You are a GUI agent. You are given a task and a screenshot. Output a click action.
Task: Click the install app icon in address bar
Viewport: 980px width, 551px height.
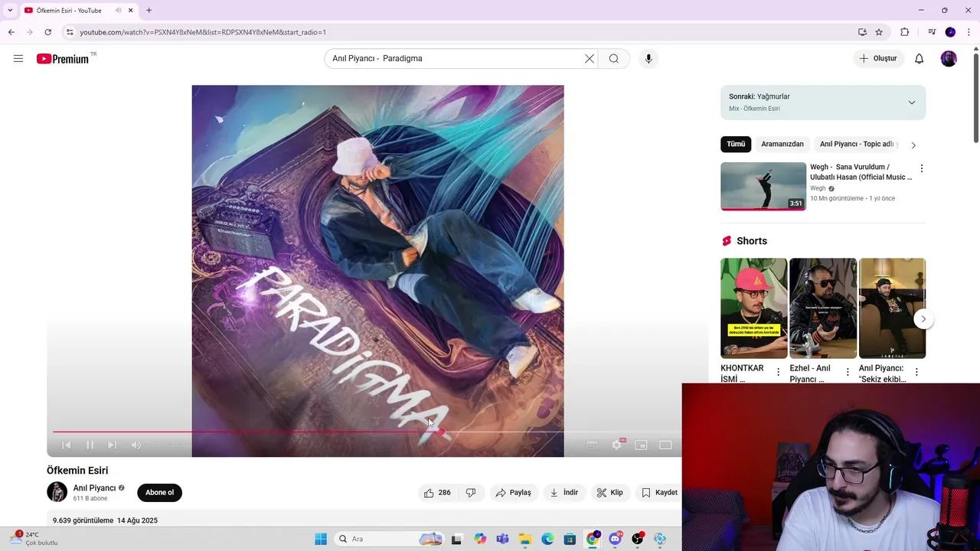click(x=862, y=32)
